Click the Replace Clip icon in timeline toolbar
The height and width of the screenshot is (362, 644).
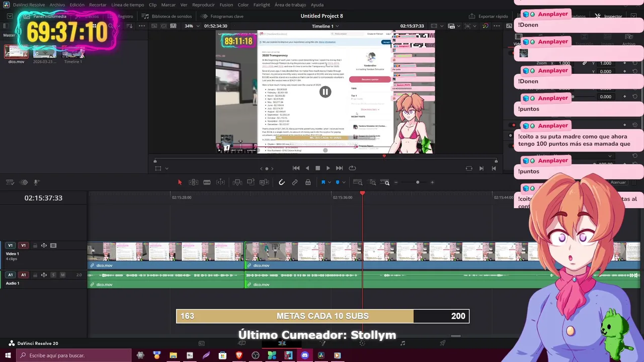point(265,183)
